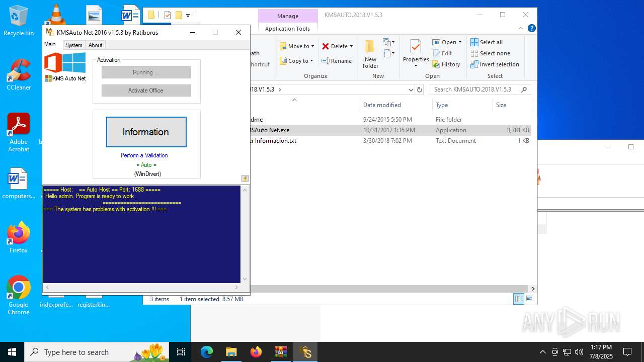Screen dimensions: 644x362
Task: Create New folder in Explorer ribbon
Action: pos(370,54)
